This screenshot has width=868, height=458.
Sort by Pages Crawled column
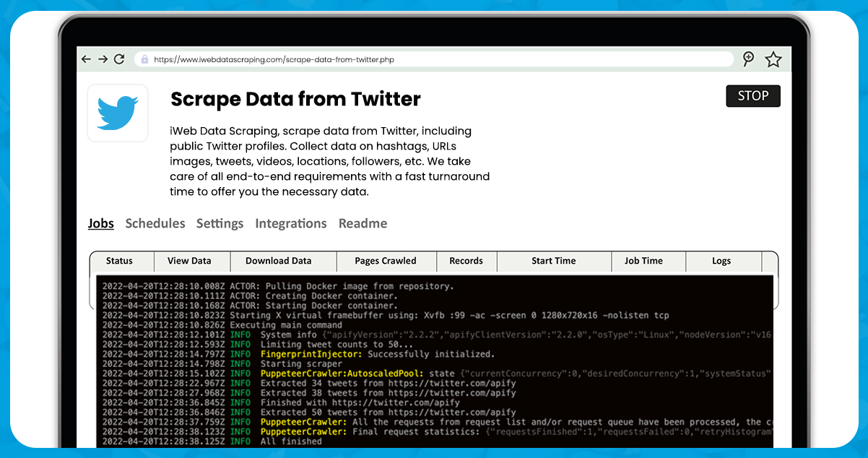click(386, 261)
